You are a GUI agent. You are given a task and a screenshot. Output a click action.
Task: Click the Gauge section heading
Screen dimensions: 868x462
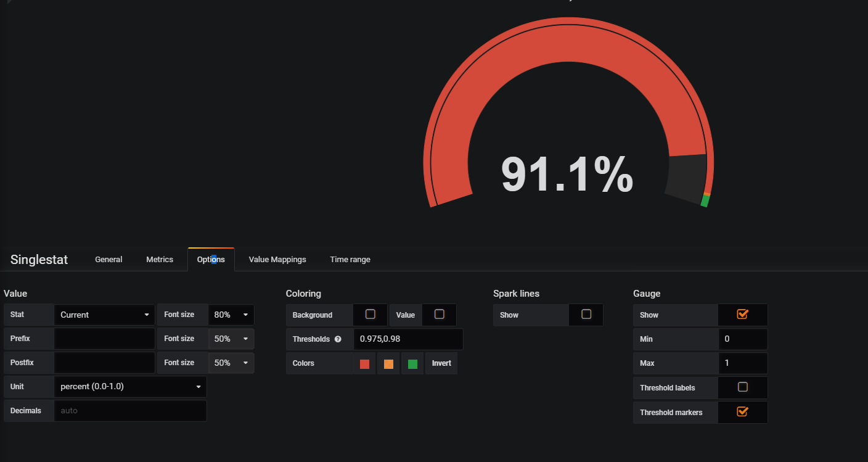(x=647, y=294)
